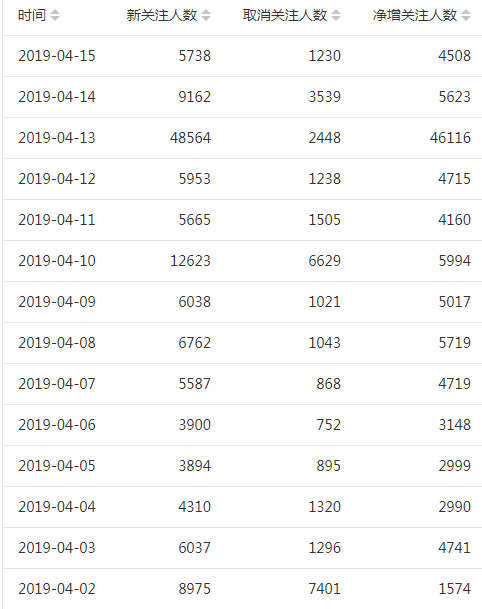Image resolution: width=482 pixels, height=609 pixels.
Task: Sort by 取消关注人数 arrow icon
Action: coord(336,16)
